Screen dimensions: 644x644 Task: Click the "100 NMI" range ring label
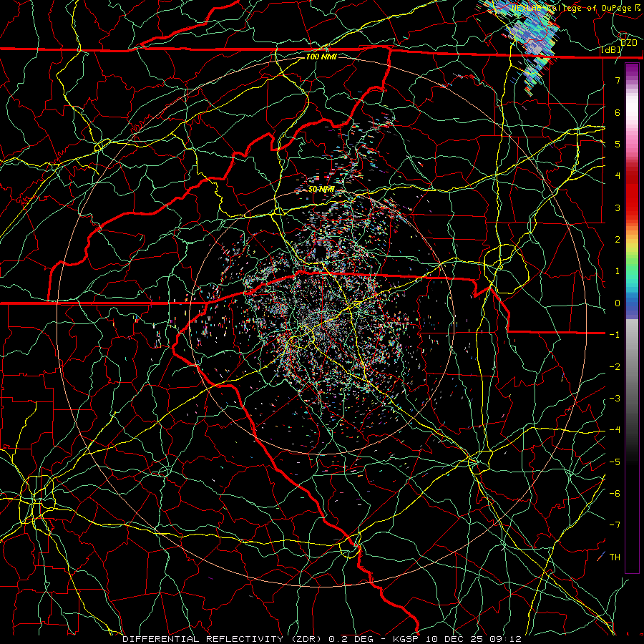tap(321, 57)
